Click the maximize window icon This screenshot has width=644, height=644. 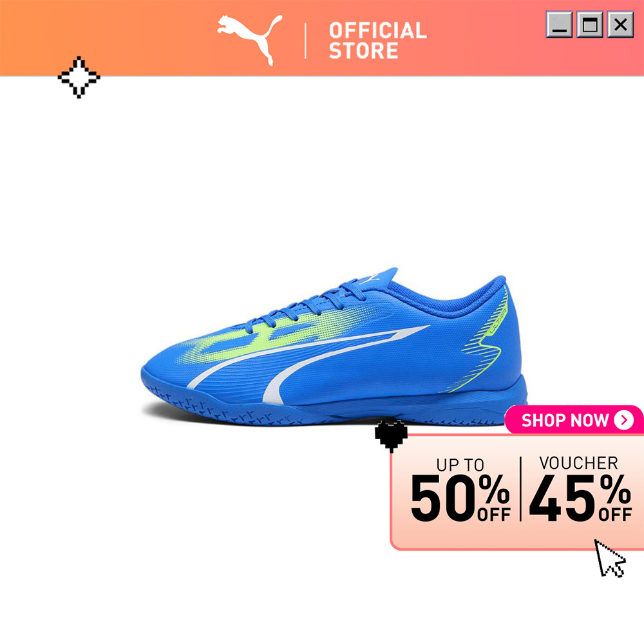[x=590, y=24]
